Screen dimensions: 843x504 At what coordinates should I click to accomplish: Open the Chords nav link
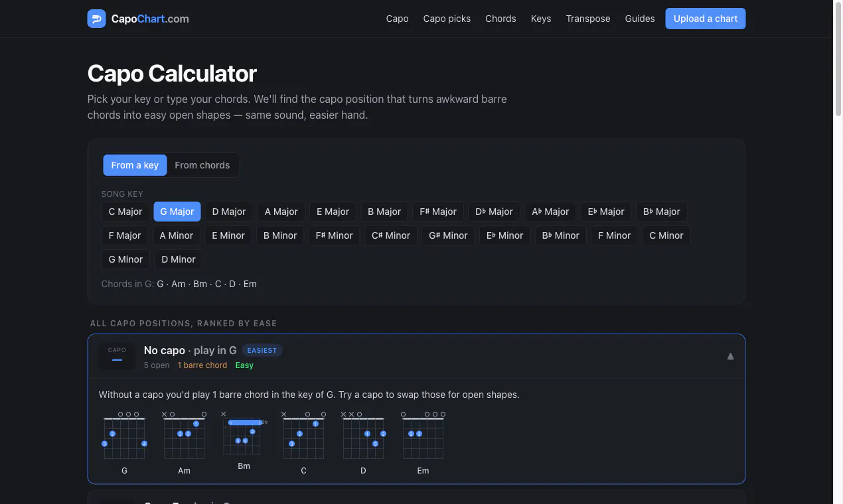(500, 19)
